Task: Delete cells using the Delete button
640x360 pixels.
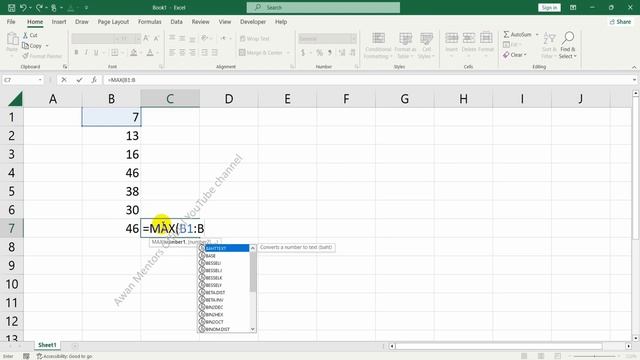Action: [x=469, y=44]
